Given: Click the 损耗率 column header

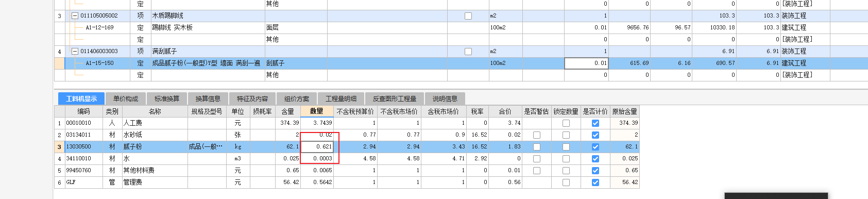Looking at the screenshot, I should [262, 111].
